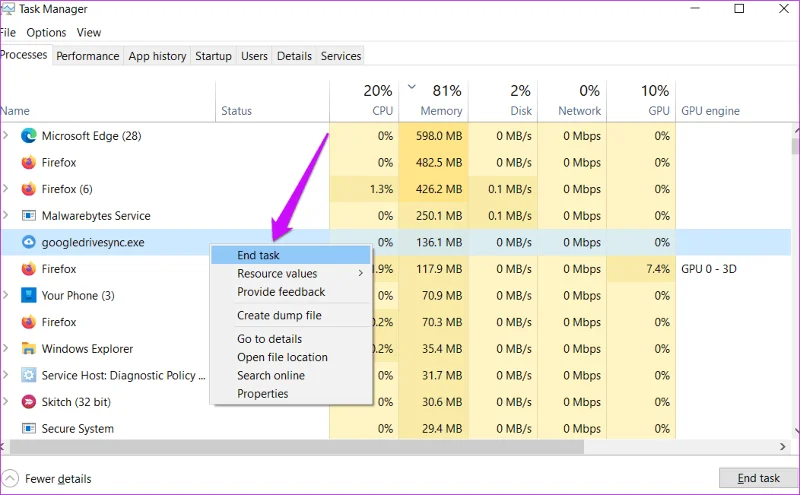Open the Resource values submenu arrow
Viewport: 800px width, 495px height.
pos(361,273)
